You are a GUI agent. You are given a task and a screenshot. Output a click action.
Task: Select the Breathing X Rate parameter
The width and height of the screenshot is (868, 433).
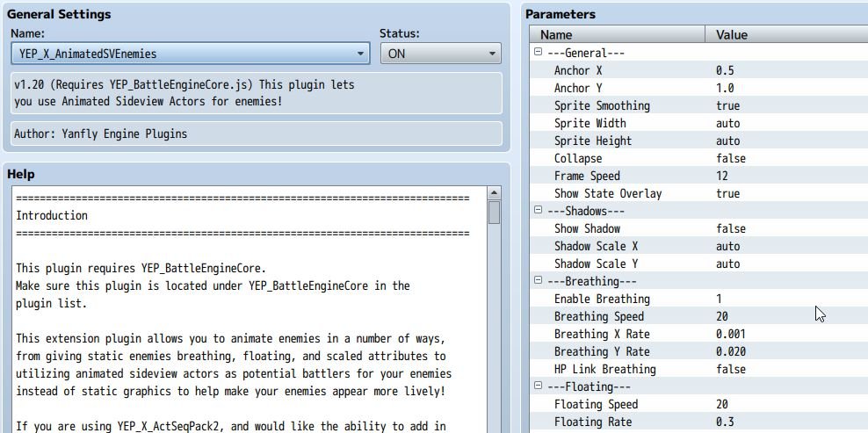pyautogui.click(x=698, y=334)
